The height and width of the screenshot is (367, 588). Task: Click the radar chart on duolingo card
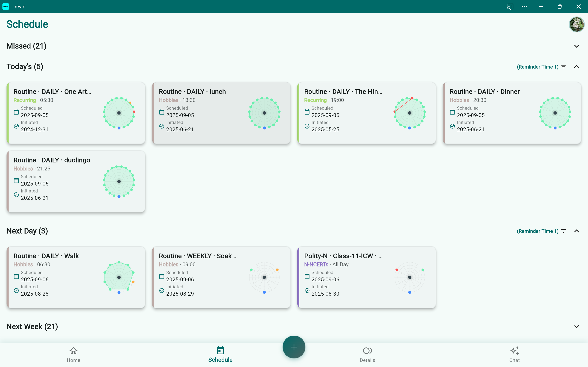click(119, 181)
